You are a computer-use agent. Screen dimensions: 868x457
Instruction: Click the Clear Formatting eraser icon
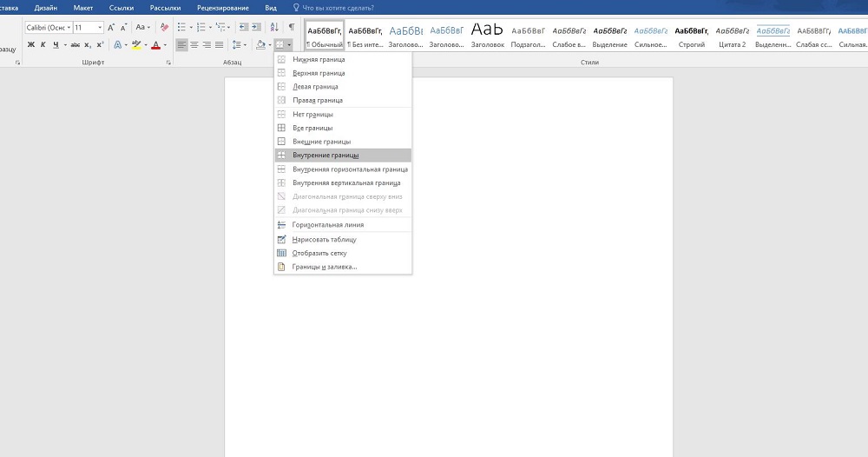pyautogui.click(x=164, y=28)
